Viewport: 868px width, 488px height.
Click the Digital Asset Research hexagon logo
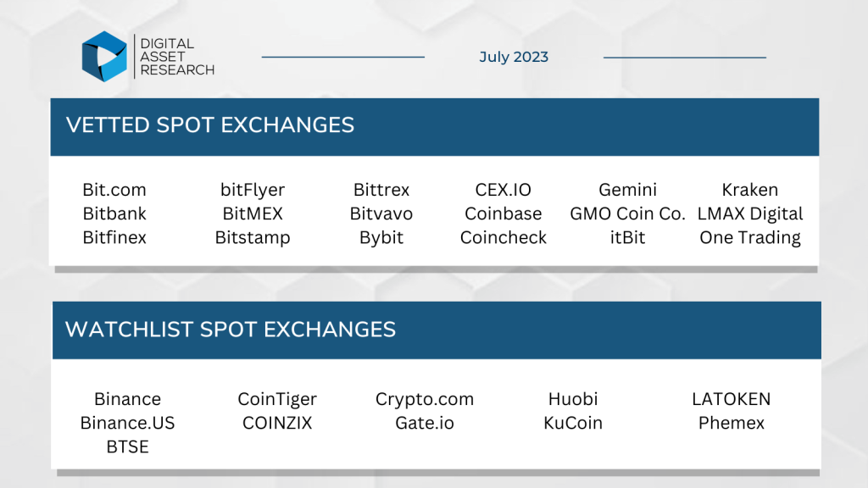click(x=104, y=57)
